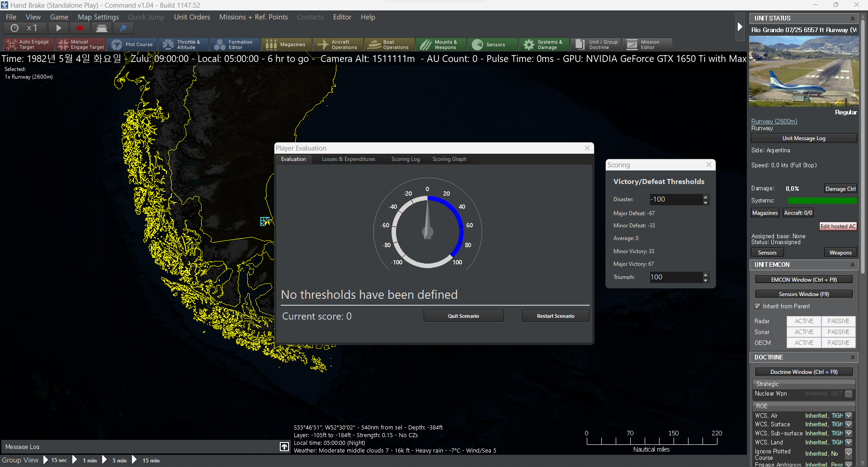Click the Restart Scenario button
The height and width of the screenshot is (467, 868).
click(555, 316)
